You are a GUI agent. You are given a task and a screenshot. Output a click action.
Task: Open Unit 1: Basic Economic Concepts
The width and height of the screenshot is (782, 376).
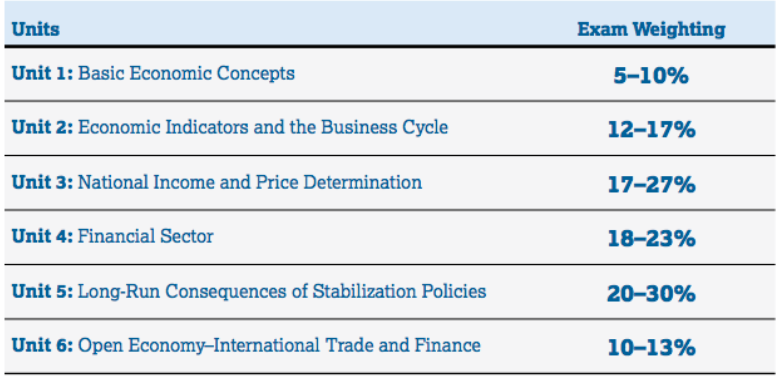pos(153,73)
